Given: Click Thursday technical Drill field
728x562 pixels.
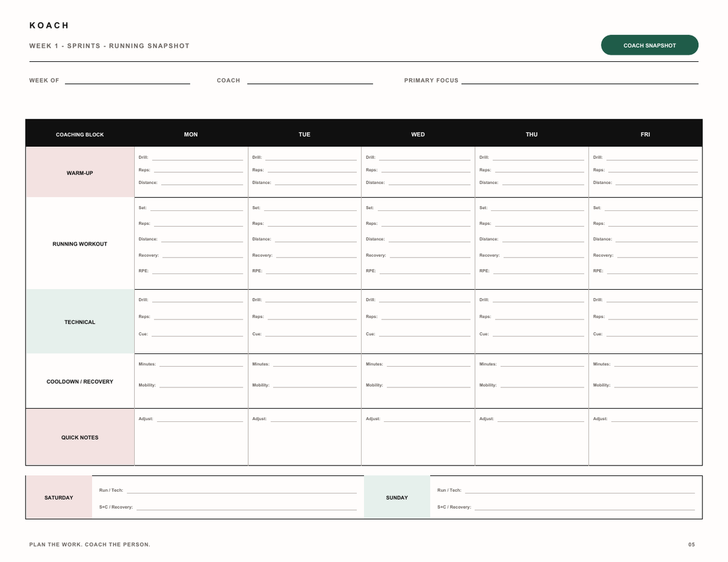Looking at the screenshot, I should point(538,299).
